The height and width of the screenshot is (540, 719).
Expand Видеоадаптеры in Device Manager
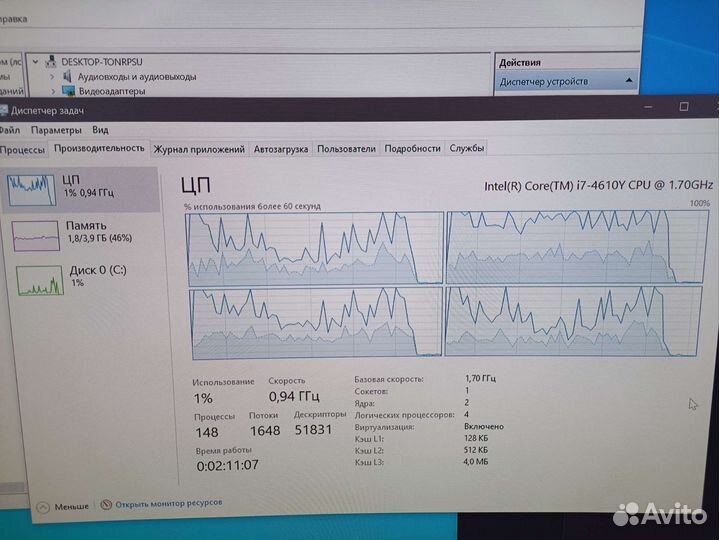53,91
